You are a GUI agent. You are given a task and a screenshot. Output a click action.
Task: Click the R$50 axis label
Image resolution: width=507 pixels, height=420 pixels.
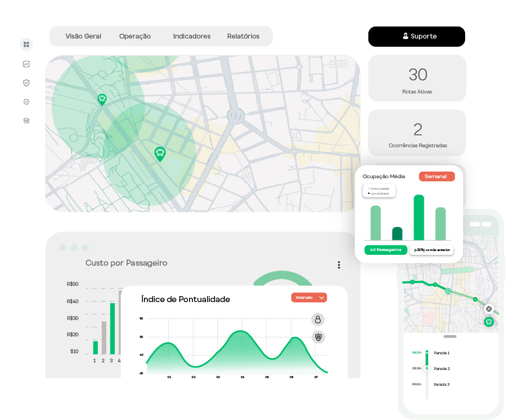coord(73,284)
